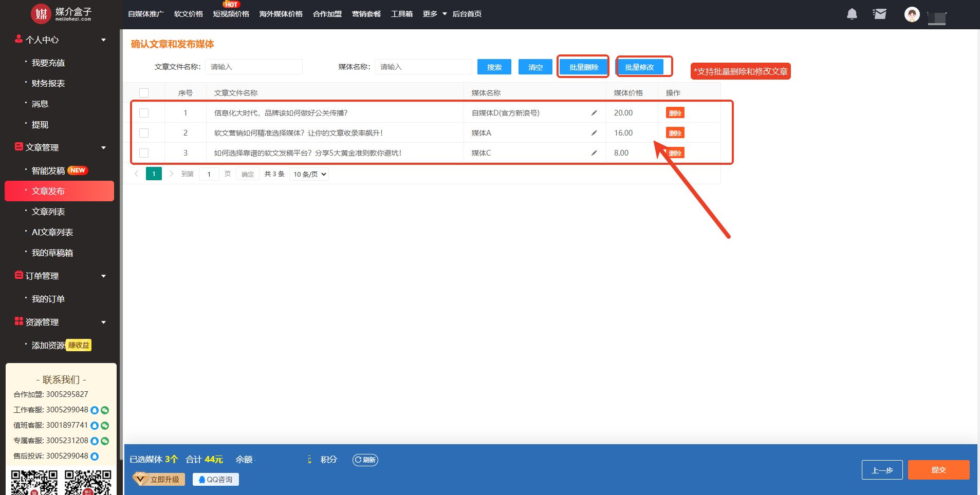
Task: Toggle the select-all checkbox in table header
Action: tap(144, 93)
